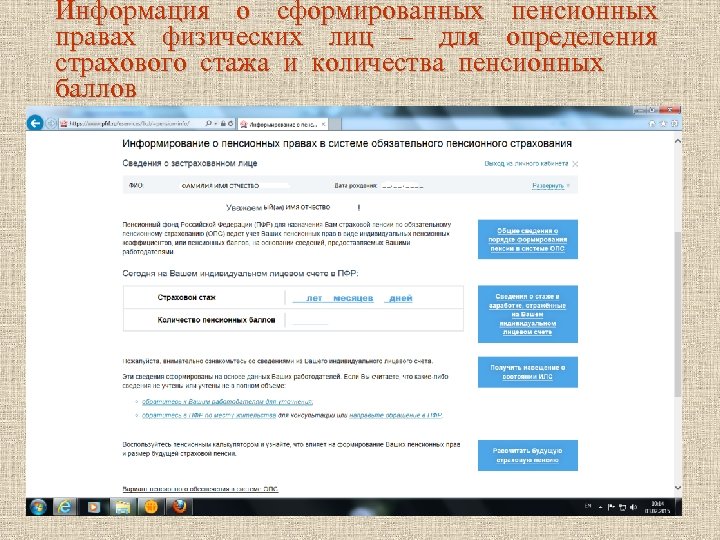720x540 pixels.
Task: Open Firefox from the taskbar
Action: click(x=179, y=507)
